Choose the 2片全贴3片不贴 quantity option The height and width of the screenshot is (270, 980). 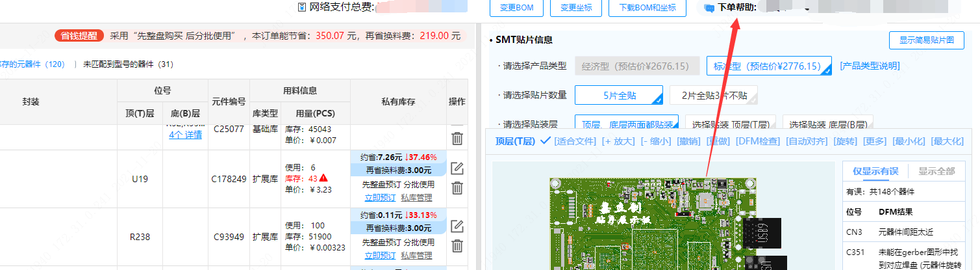pyautogui.click(x=713, y=95)
